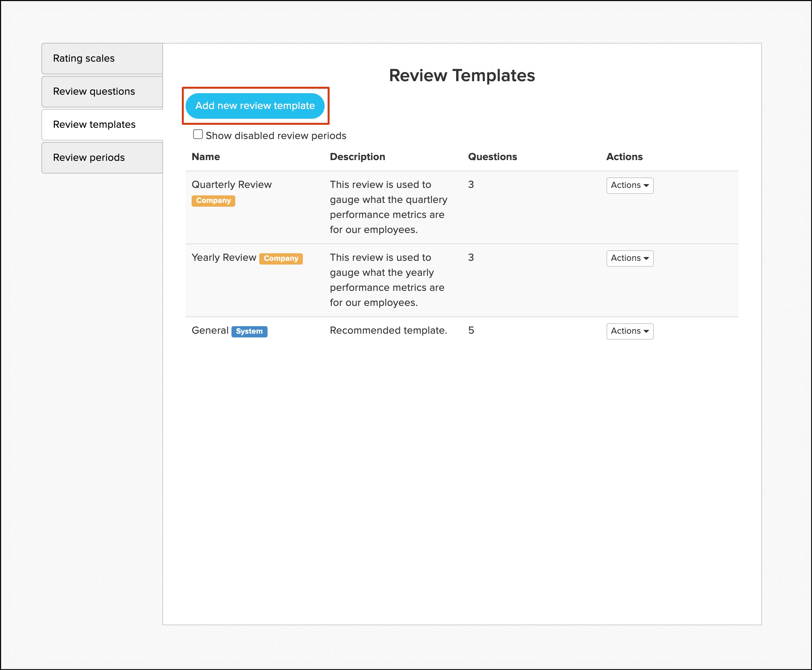Open Actions dropdown for General template
This screenshot has width=812, height=670.
tap(629, 331)
